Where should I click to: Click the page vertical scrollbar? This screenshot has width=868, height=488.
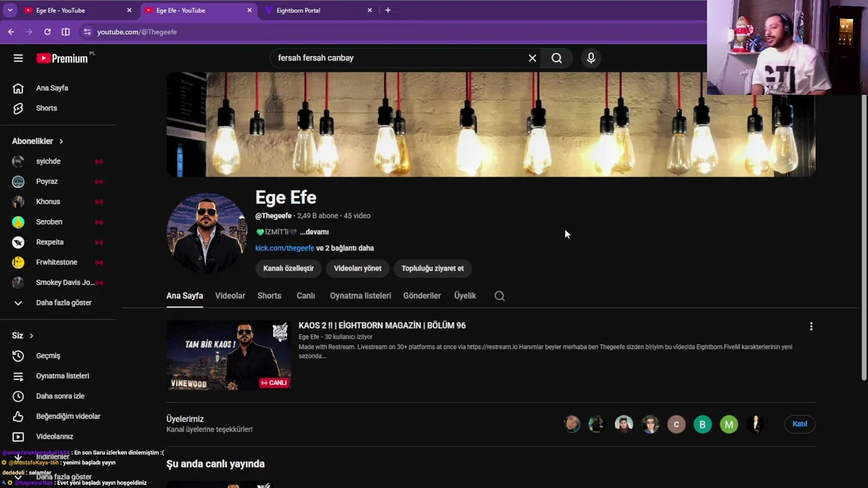pyautogui.click(x=864, y=237)
